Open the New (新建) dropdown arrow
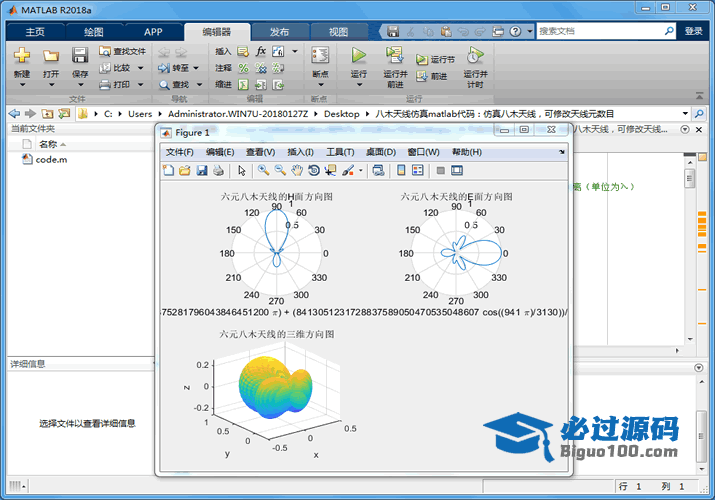Screen dimensions: 715x500 pyautogui.click(x=22, y=85)
